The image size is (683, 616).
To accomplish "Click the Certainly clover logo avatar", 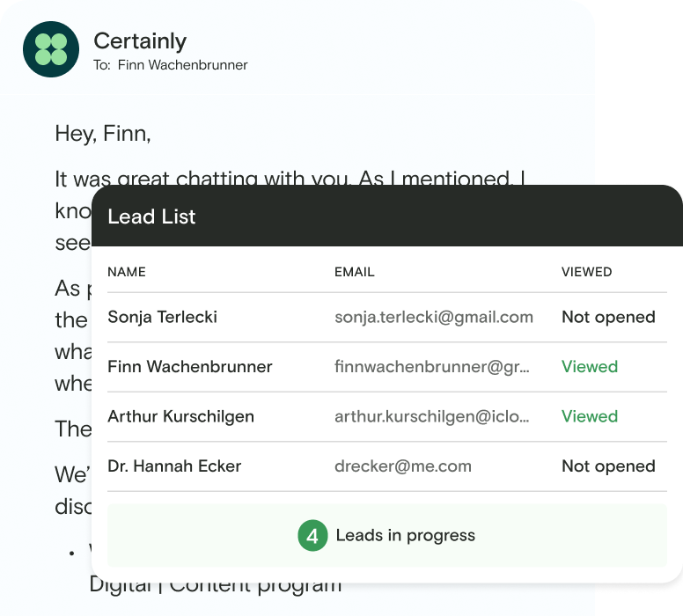I will [51, 49].
